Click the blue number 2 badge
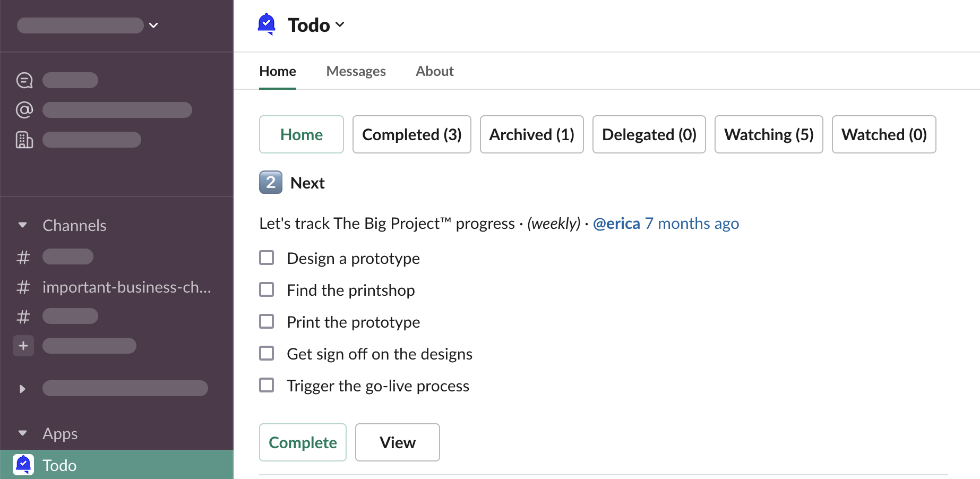 271,183
